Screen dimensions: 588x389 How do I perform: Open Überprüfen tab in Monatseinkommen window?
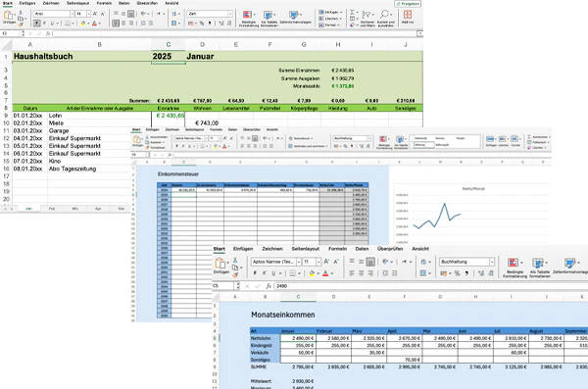390,249
